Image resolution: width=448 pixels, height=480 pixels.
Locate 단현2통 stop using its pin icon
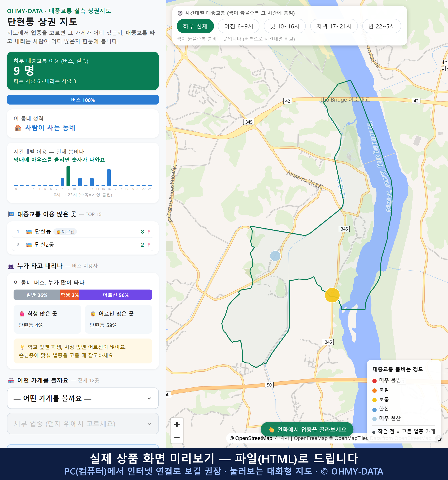coord(149,245)
